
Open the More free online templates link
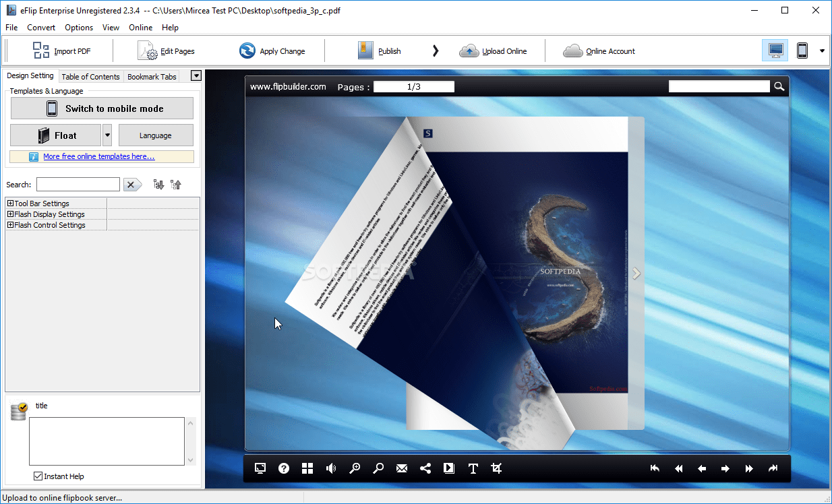pyautogui.click(x=98, y=156)
